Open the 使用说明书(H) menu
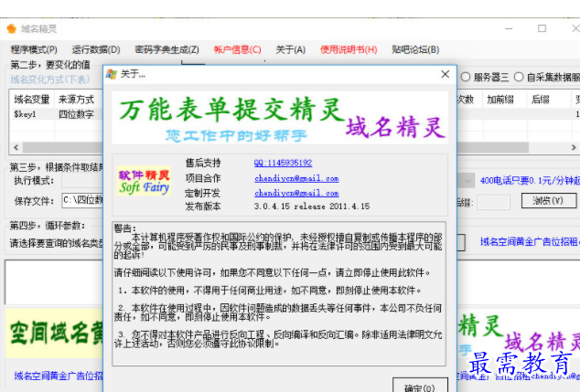Viewport: 580px width, 392px height. [x=349, y=49]
